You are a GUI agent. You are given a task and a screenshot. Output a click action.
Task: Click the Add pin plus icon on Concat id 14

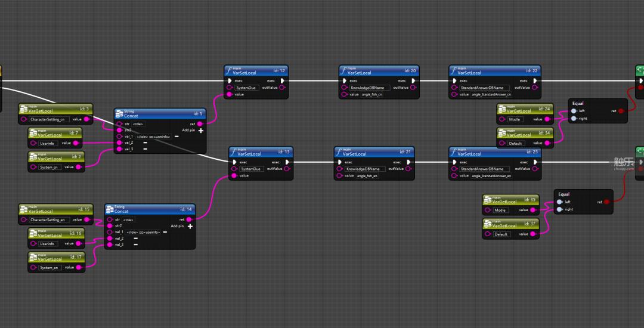click(x=190, y=226)
